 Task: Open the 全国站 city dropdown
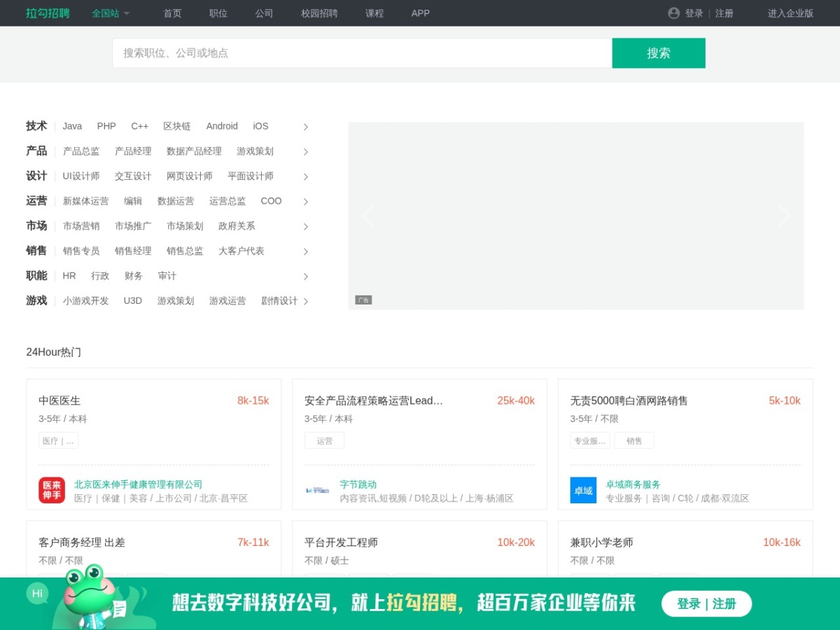pos(111,13)
